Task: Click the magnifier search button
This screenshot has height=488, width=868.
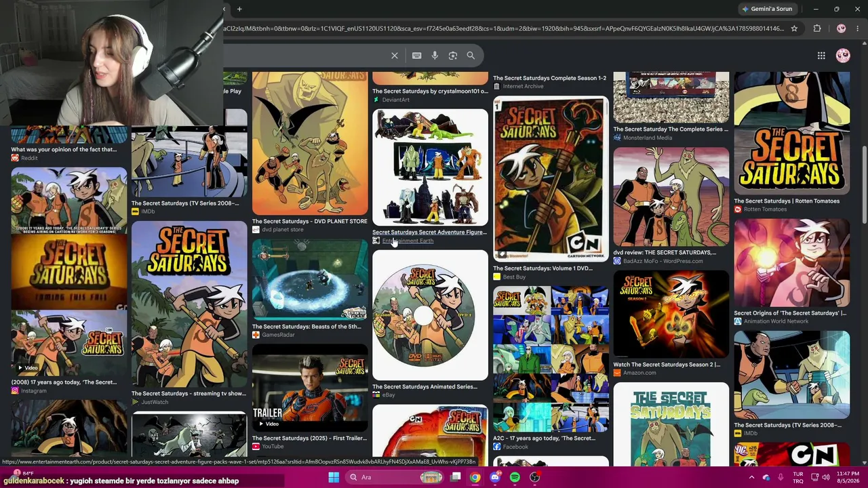Action: pos(471,56)
